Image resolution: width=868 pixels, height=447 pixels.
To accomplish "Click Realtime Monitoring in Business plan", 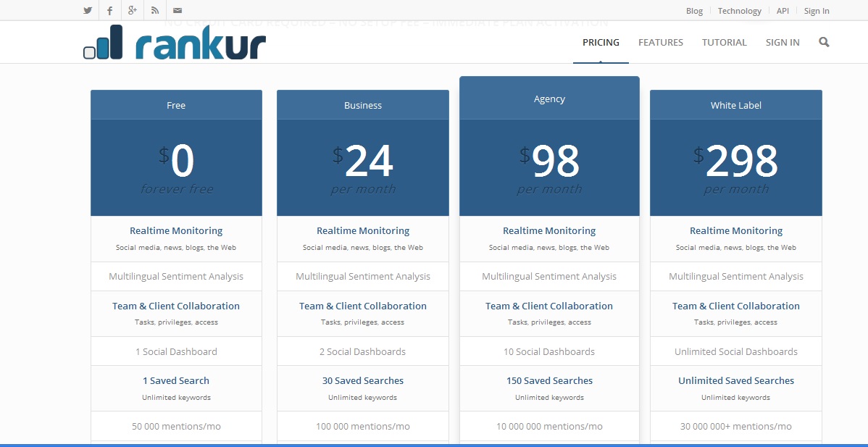I will (x=363, y=230).
